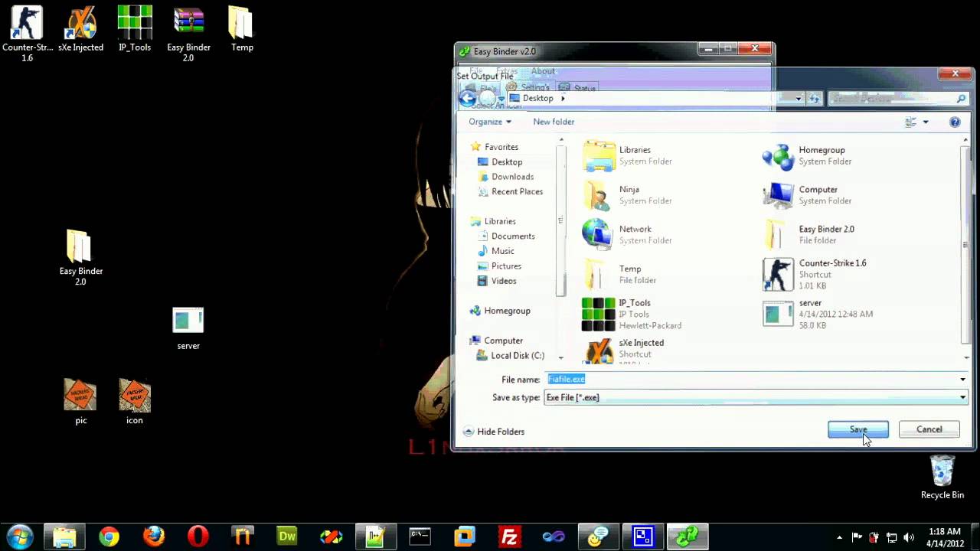Select Libraries in the navigation pane

493,221
